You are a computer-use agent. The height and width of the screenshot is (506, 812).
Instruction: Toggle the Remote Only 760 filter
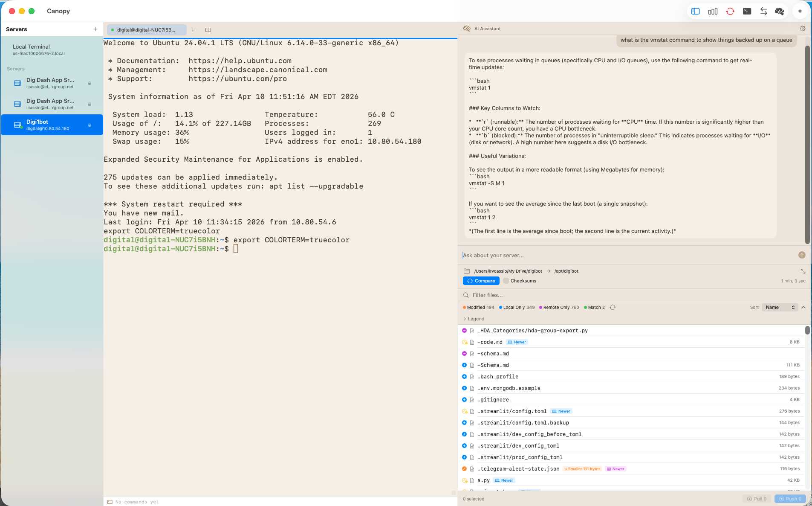click(559, 307)
